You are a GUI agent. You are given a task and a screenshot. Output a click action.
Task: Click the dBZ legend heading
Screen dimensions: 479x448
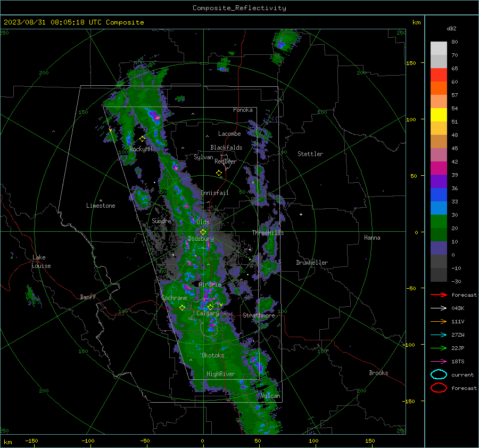(x=451, y=28)
